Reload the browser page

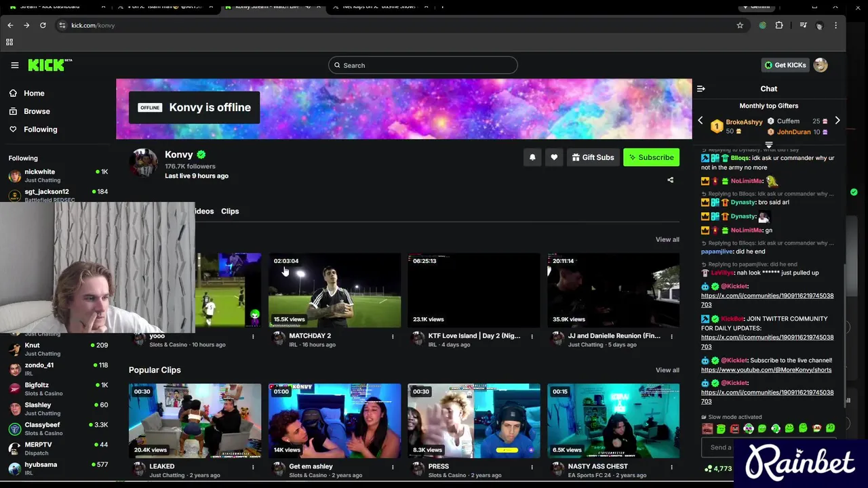click(x=43, y=25)
